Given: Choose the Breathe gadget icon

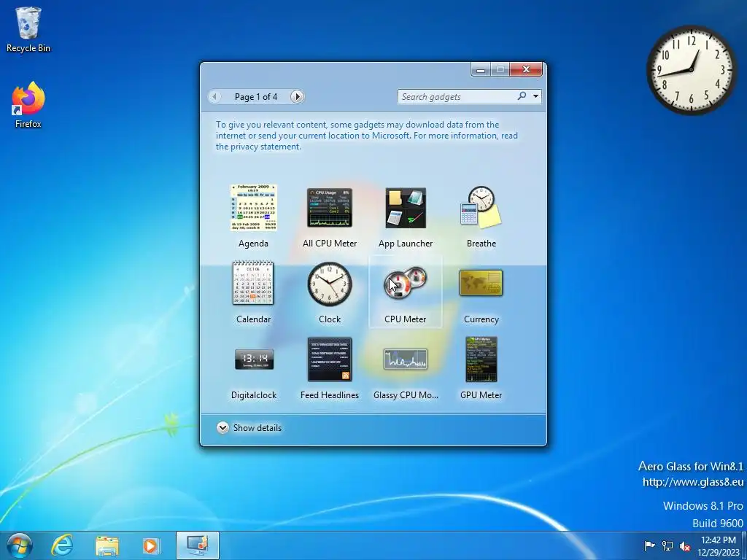Looking at the screenshot, I should click(x=481, y=208).
